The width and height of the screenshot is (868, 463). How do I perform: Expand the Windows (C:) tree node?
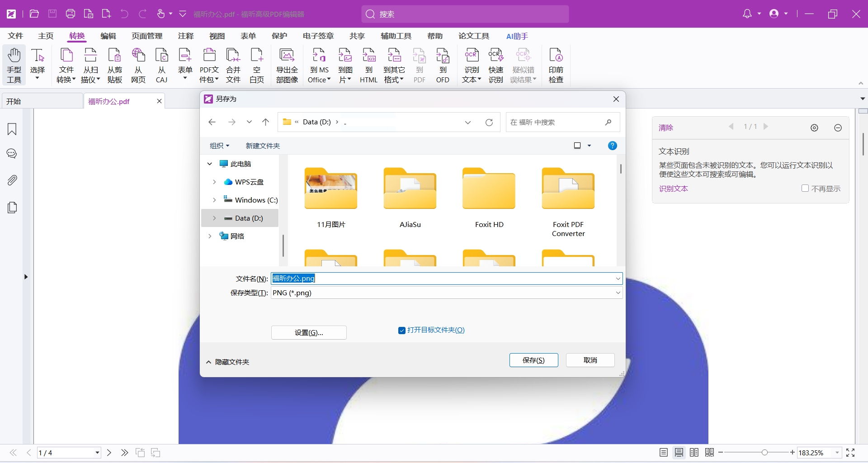[214, 200]
